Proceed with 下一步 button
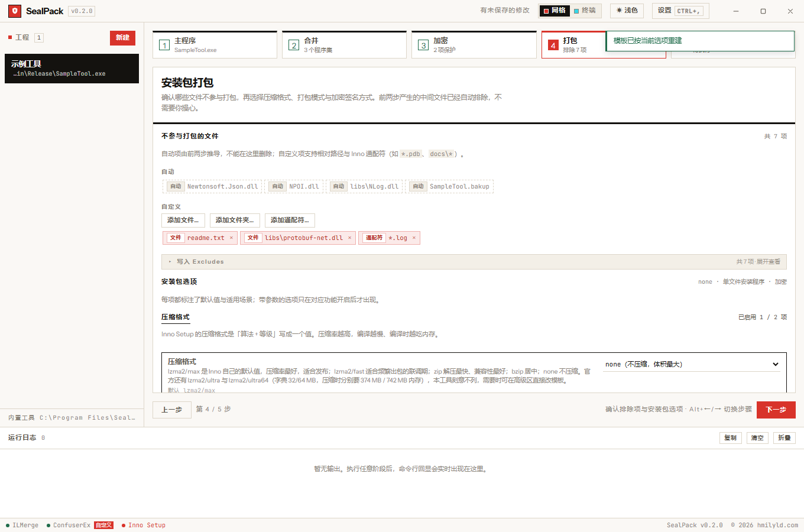The height and width of the screenshot is (532, 804). [776, 410]
